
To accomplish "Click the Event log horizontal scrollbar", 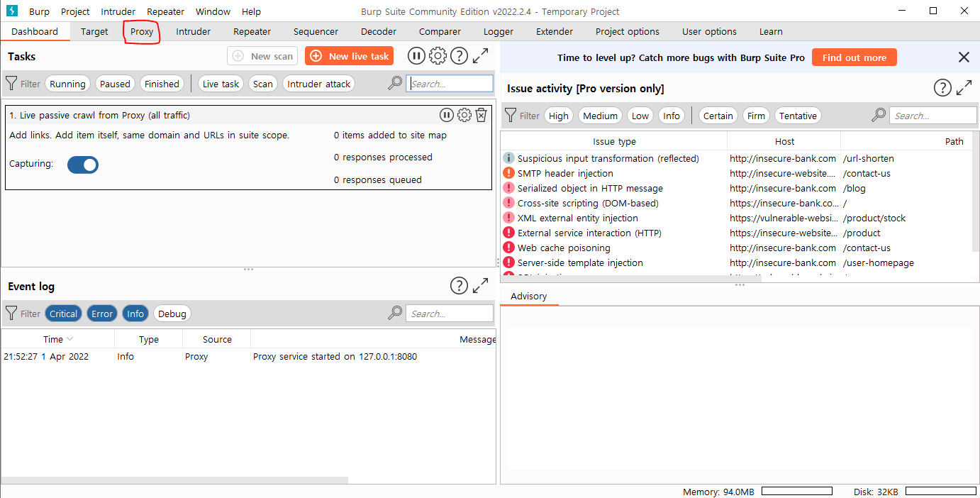I will coord(174,480).
